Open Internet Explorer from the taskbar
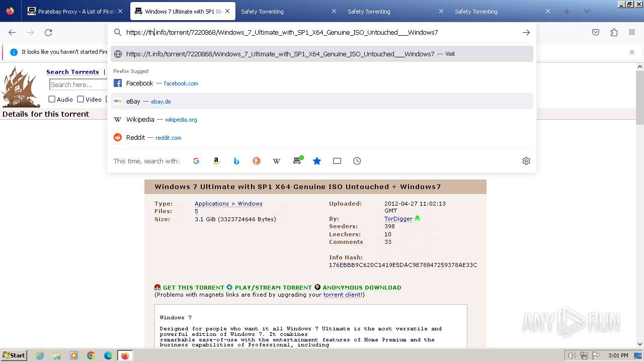This screenshot has width=644, height=362. [x=40, y=355]
